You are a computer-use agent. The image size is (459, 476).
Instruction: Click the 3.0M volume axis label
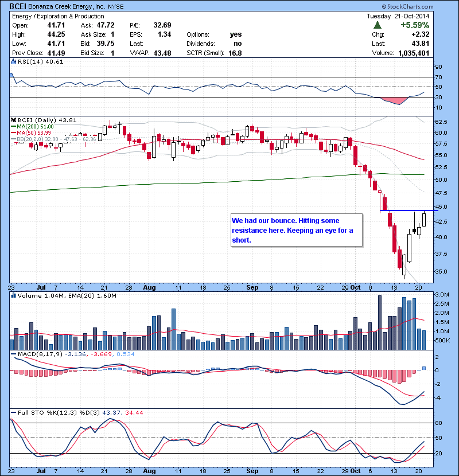coord(442,294)
